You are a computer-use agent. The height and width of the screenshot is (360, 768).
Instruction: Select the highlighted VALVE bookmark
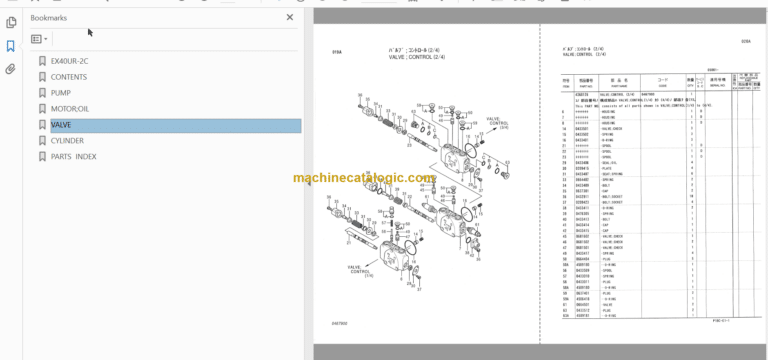pyautogui.click(x=176, y=125)
